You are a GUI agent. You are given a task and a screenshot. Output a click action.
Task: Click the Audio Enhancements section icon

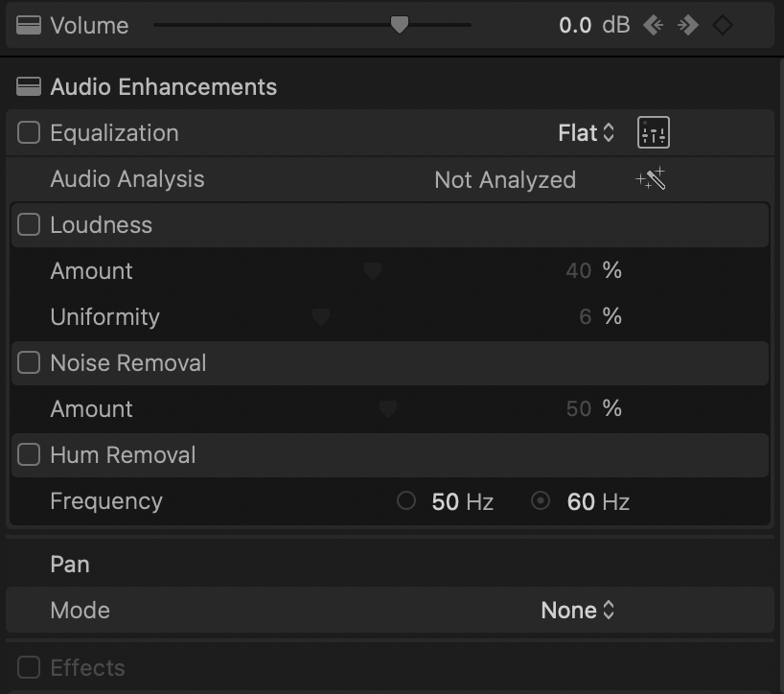coord(27,86)
